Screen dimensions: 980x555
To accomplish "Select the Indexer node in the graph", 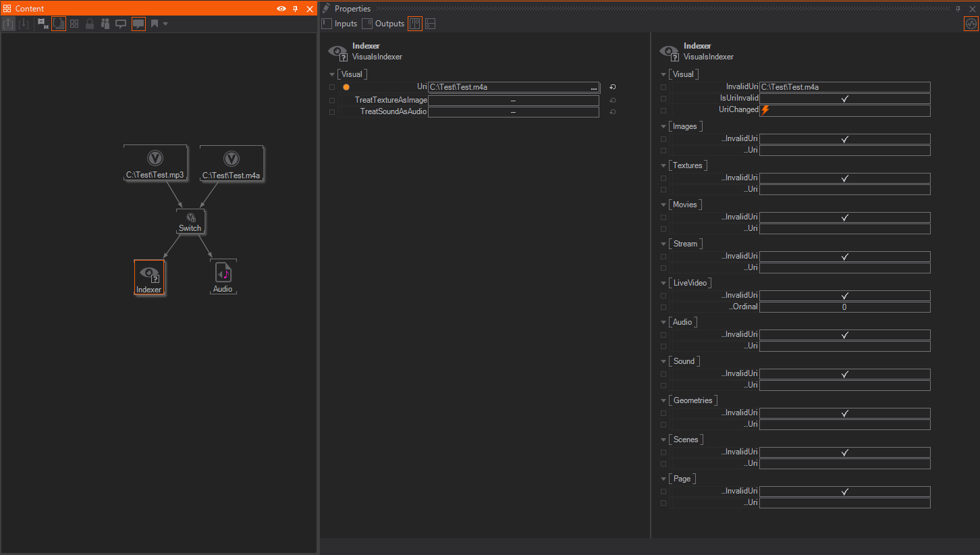I will pos(148,277).
